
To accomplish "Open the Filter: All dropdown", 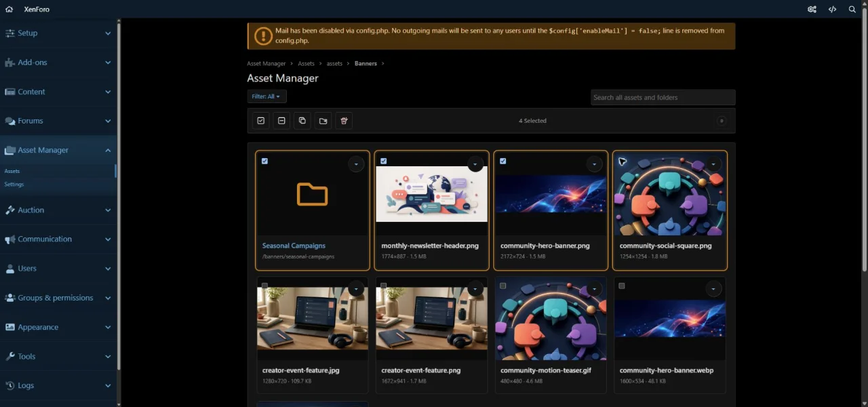I will click(267, 97).
